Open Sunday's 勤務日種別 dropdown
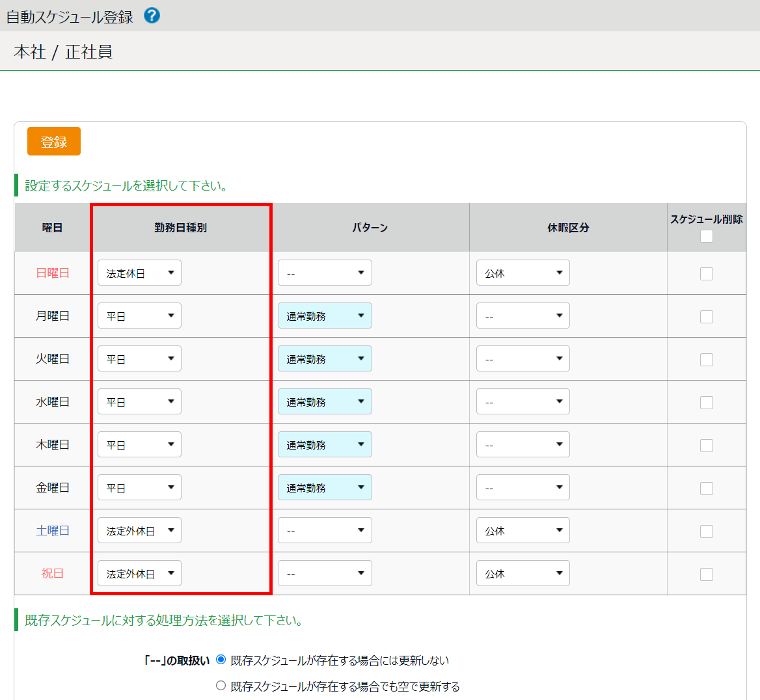 tap(139, 273)
